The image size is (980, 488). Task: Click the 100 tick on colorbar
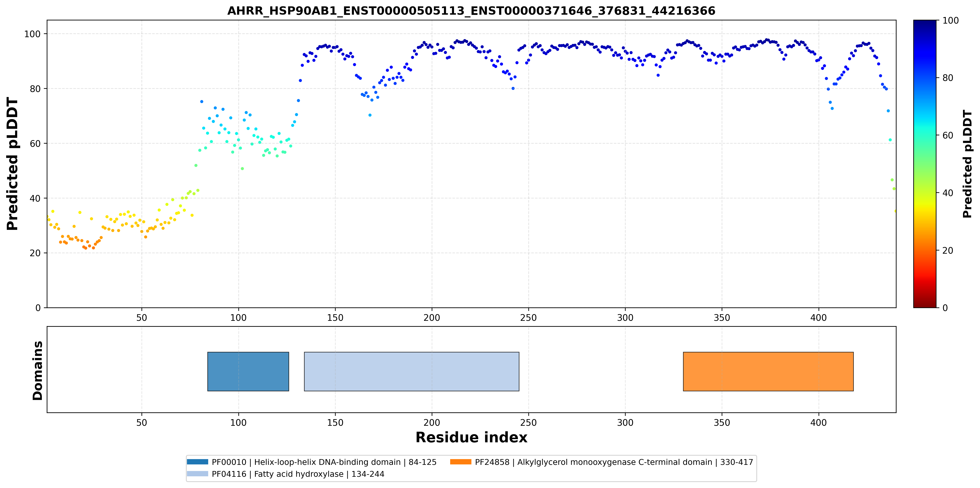[950, 21]
